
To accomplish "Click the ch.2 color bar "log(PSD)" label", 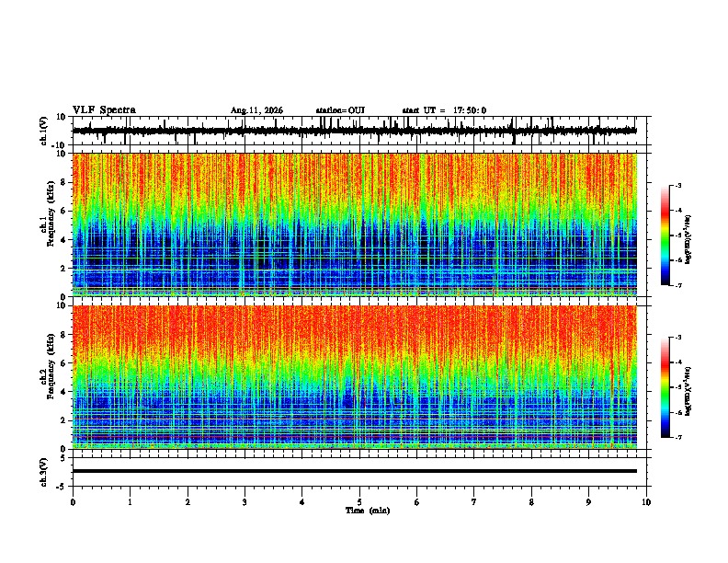I will [688, 391].
